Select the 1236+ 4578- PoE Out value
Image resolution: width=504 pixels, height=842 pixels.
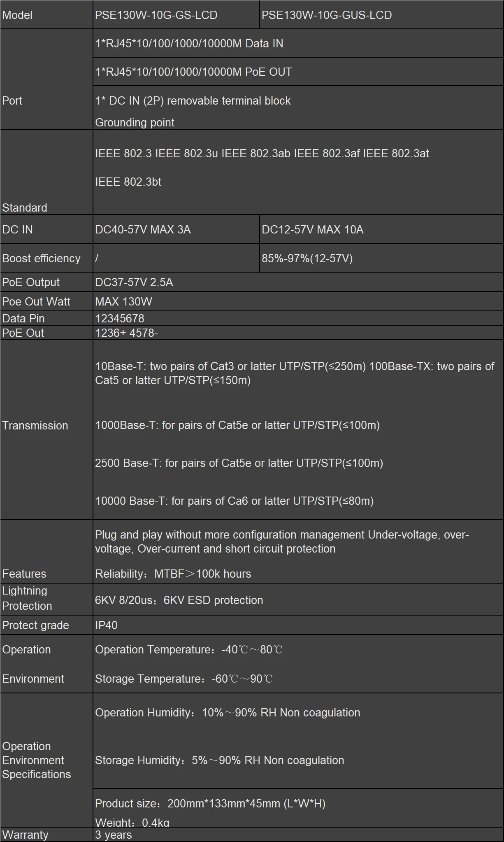coord(126,333)
